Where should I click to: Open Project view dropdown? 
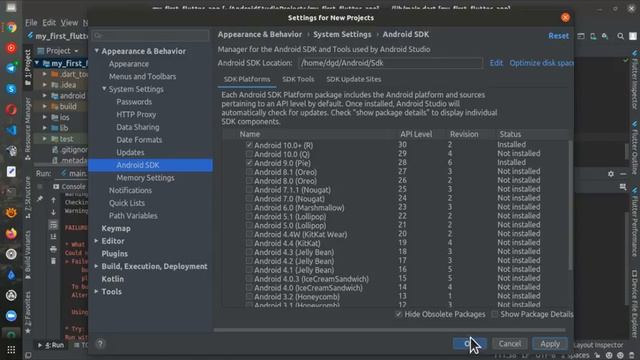tap(58, 51)
